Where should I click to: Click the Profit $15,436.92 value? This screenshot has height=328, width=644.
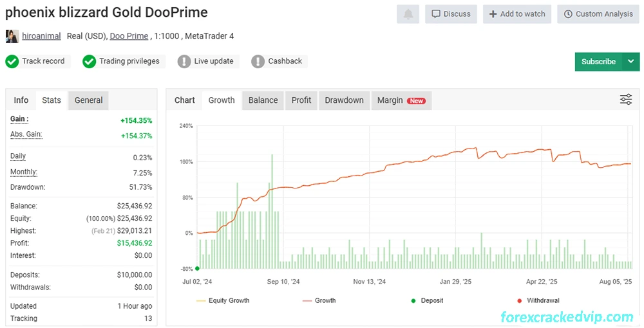[135, 243]
